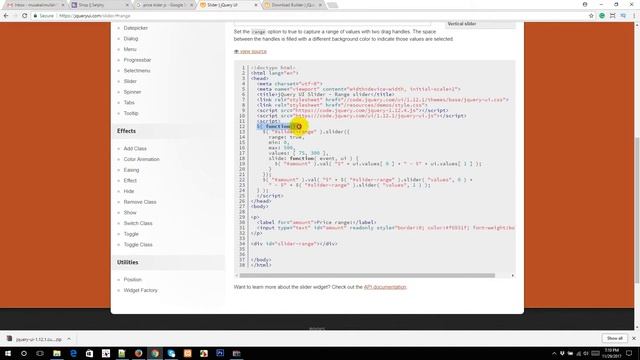
Task: Open the Datepicker widget link
Action: pyautogui.click(x=136, y=28)
